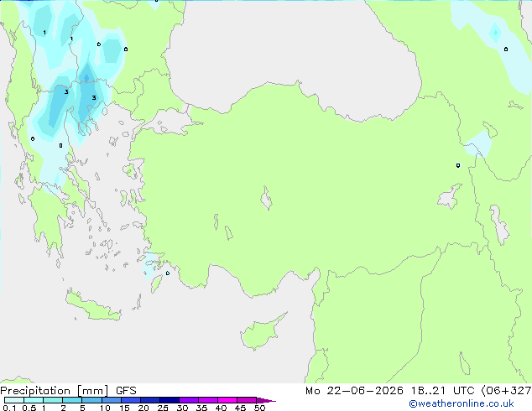Click the legend value 30
This screenshot has height=411, width=532.
[182, 408]
